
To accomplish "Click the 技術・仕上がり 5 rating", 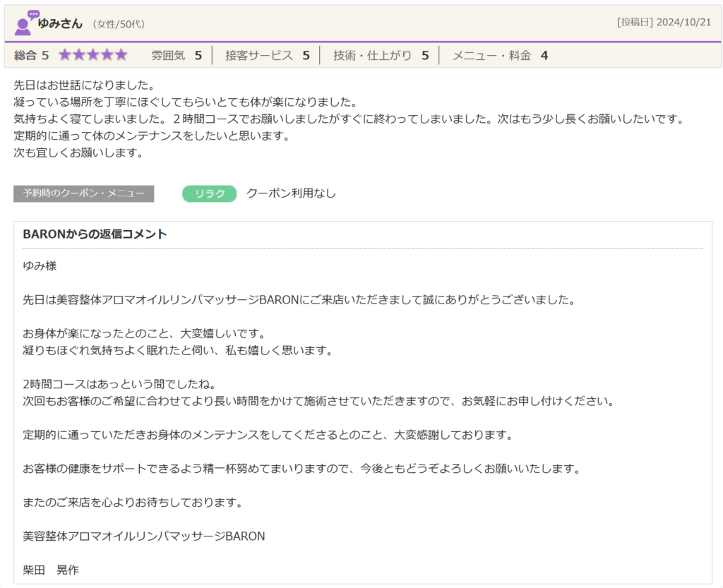I will (x=381, y=55).
